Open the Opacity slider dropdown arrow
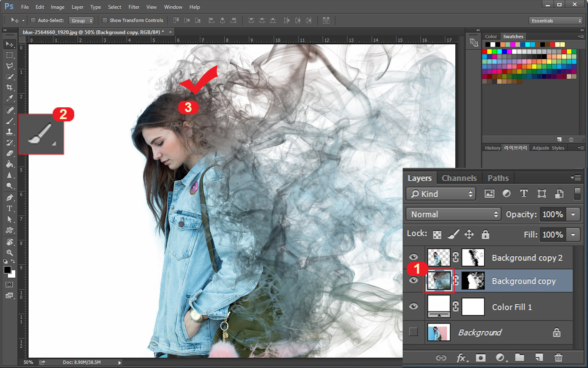 tap(573, 214)
